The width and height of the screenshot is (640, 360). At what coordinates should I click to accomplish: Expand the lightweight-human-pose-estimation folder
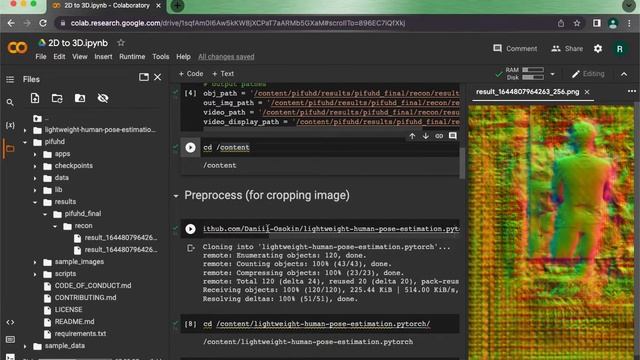click(x=25, y=130)
